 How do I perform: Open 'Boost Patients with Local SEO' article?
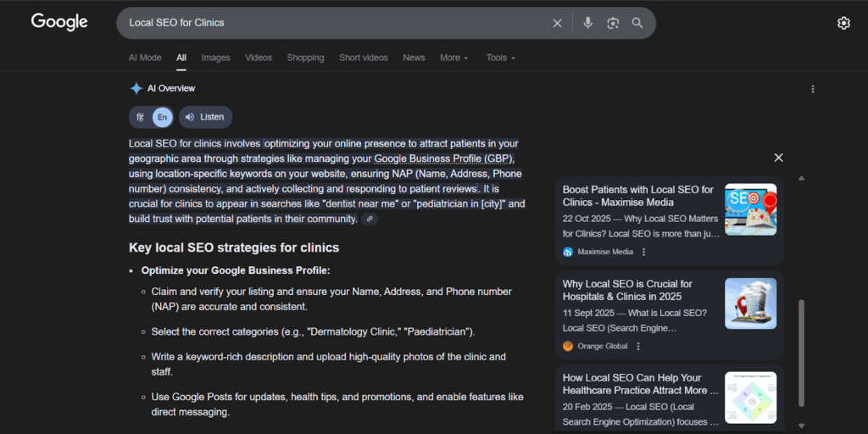(638, 196)
